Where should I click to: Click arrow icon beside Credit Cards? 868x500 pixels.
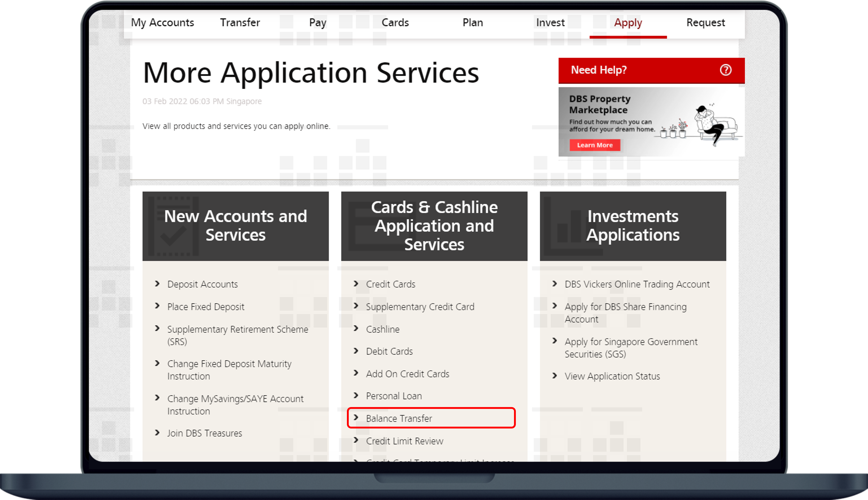tap(356, 284)
